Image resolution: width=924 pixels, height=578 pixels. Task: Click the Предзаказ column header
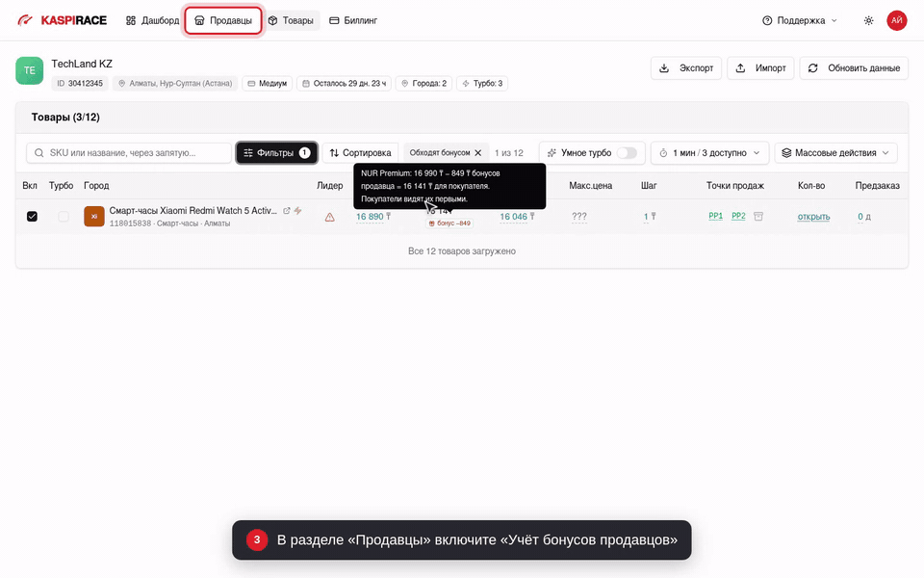[877, 185]
